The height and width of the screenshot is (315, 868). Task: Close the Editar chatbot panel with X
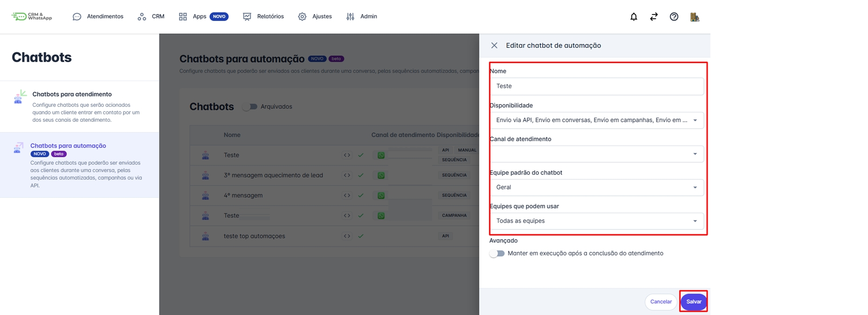click(x=494, y=45)
